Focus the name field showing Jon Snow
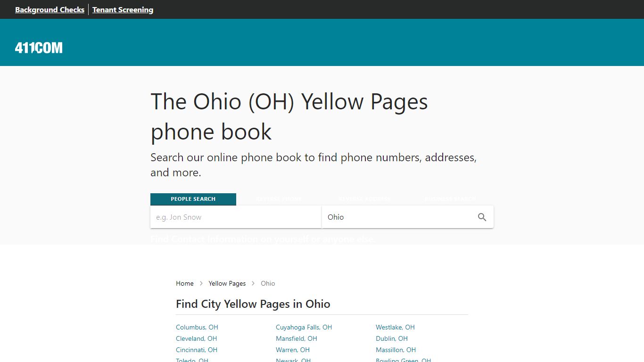The image size is (644, 362). [x=236, y=217]
